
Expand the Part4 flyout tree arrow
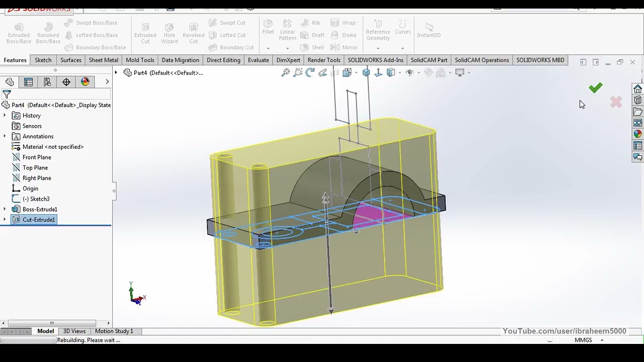click(x=116, y=73)
